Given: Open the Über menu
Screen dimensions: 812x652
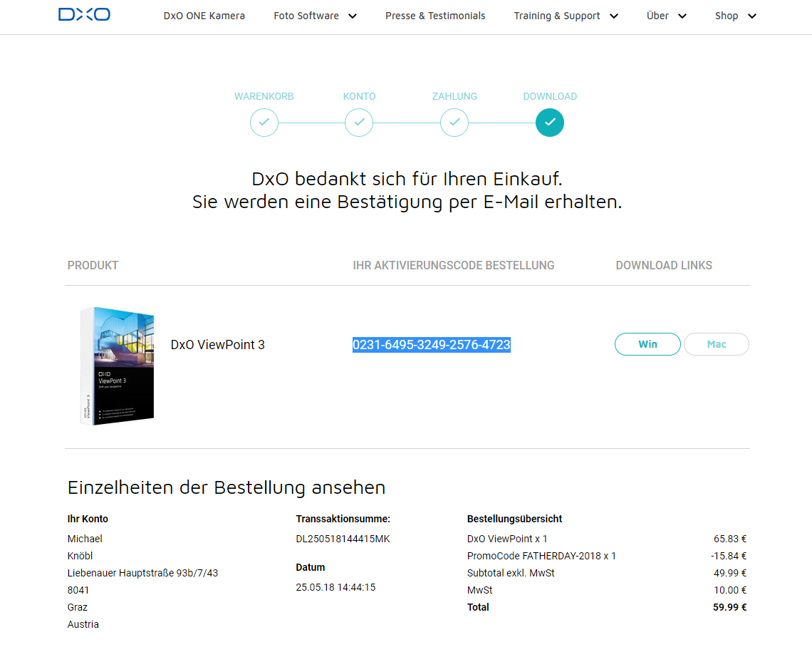Looking at the screenshot, I should tap(657, 16).
